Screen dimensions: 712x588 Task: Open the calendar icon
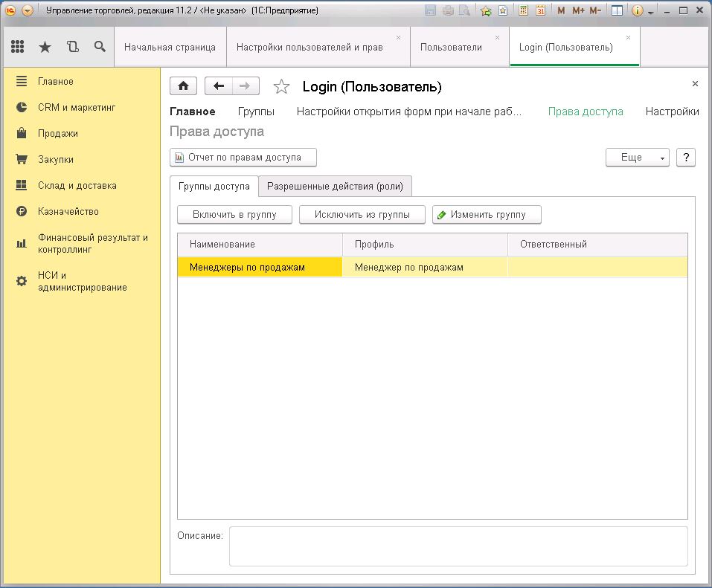[x=540, y=10]
